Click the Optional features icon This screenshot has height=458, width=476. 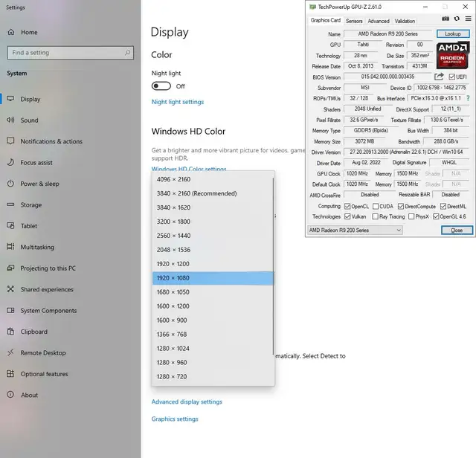(x=10, y=374)
